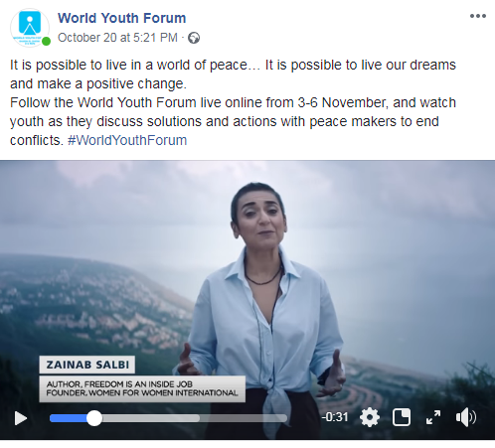Screen dimensions: 495x448
Task: Click the played blue timeline segment
Action: [69, 418]
